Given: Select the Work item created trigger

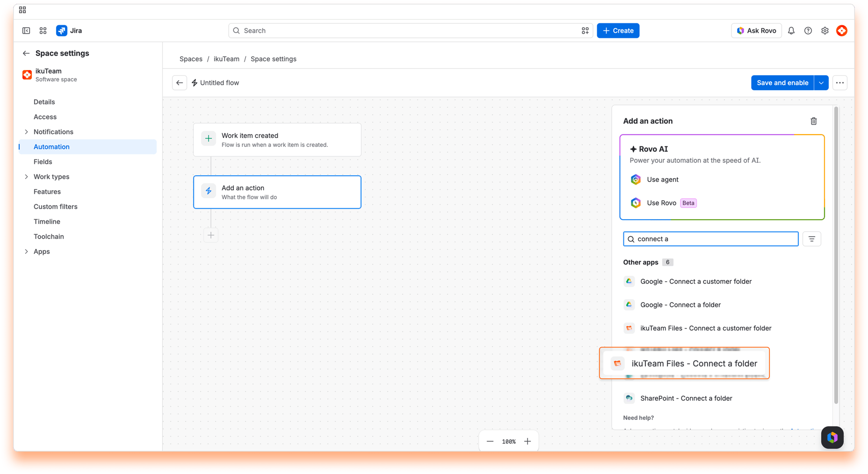Looking at the screenshot, I should pos(277,140).
